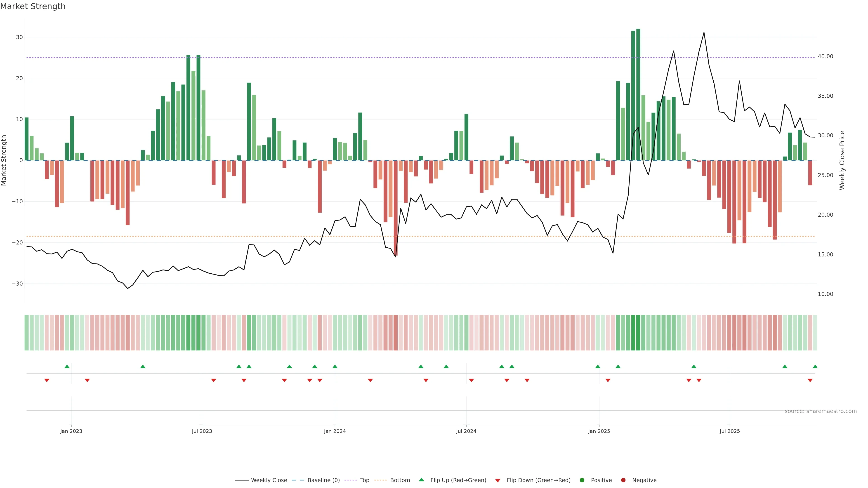Screen dimensions: 868x488
Task: Click the Weekly Close Price axis title
Action: pos(842,160)
